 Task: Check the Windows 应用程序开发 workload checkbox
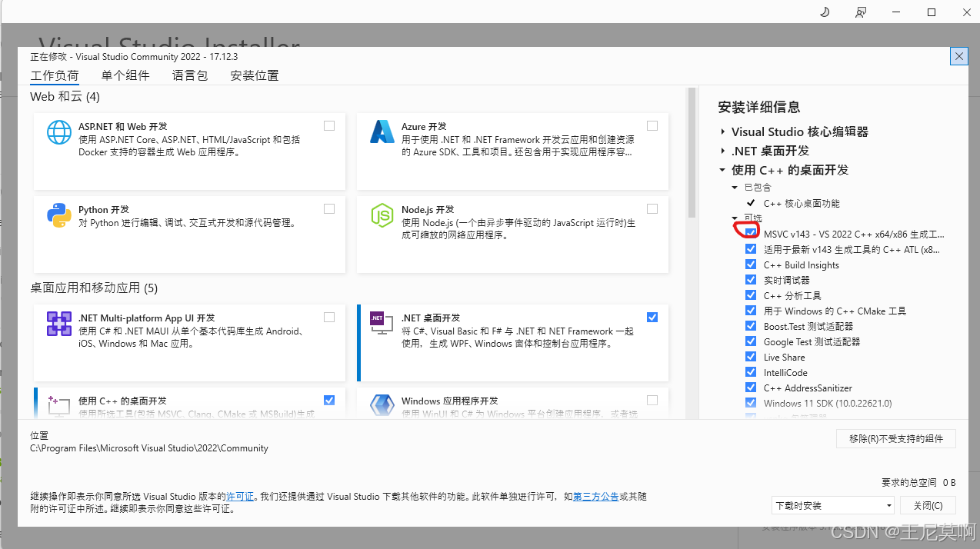point(652,400)
